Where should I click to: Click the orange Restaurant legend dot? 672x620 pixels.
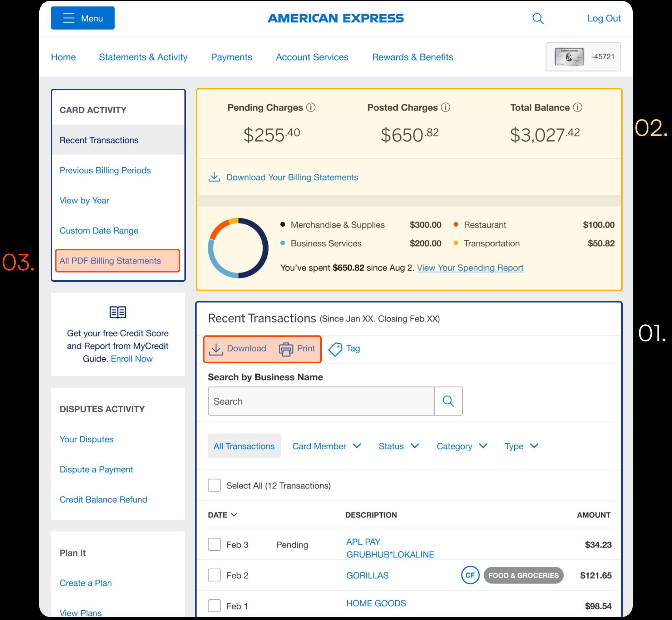click(x=456, y=225)
